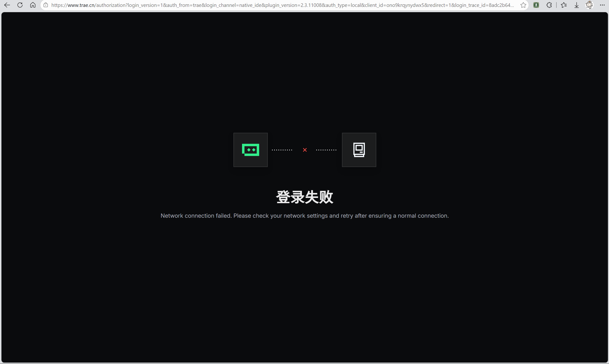The width and height of the screenshot is (609, 364).
Task: Go back to the previous page
Action: [x=7, y=5]
